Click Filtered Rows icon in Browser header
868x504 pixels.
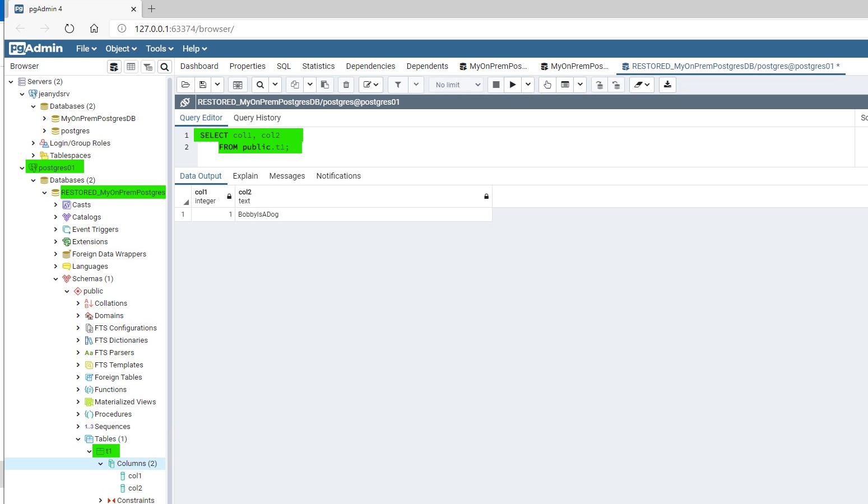coord(148,67)
